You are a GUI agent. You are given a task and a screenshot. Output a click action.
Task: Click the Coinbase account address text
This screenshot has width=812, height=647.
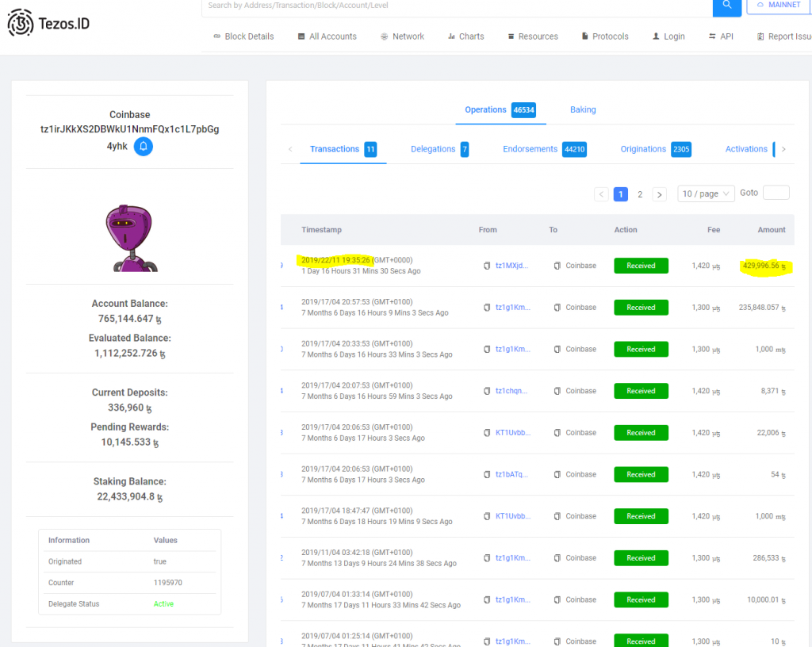tap(129, 137)
